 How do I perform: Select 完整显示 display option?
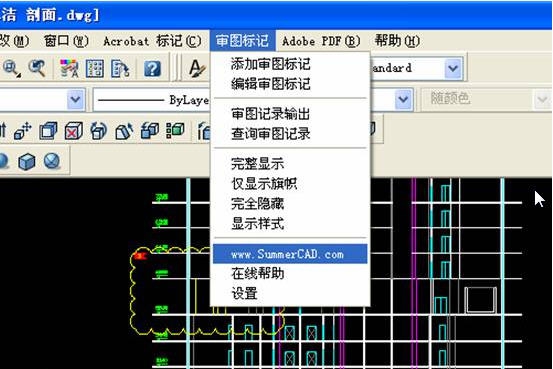[290, 164]
